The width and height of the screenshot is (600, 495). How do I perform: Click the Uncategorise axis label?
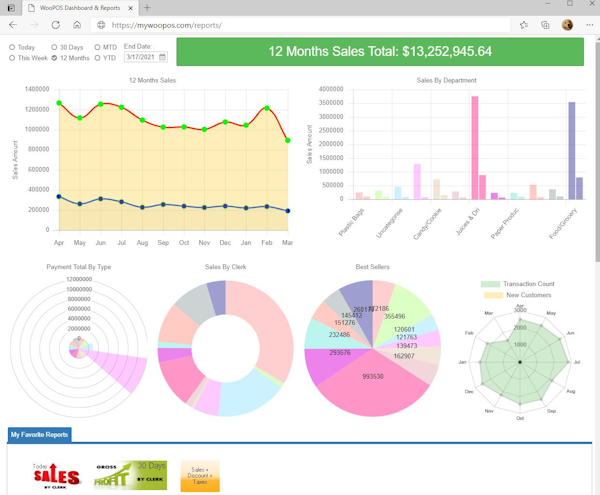[389, 223]
